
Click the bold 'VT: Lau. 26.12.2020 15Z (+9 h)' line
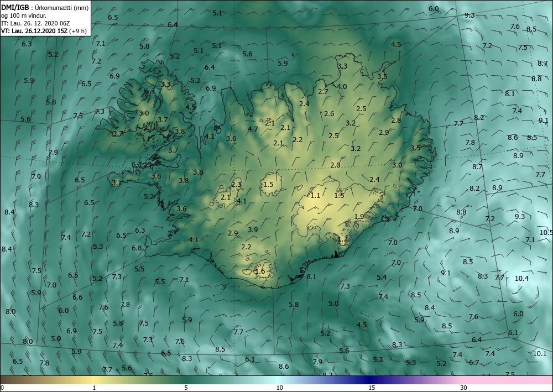coord(44,30)
